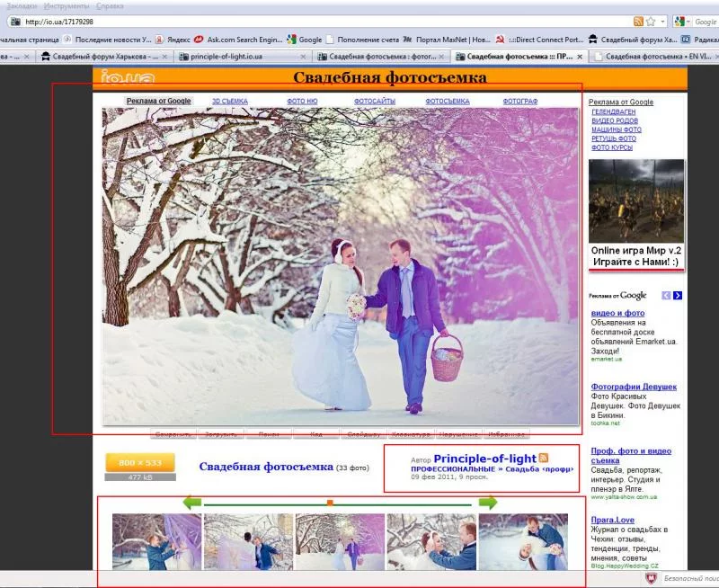Close the Свадебный форум Харькова tab

(x=164, y=57)
